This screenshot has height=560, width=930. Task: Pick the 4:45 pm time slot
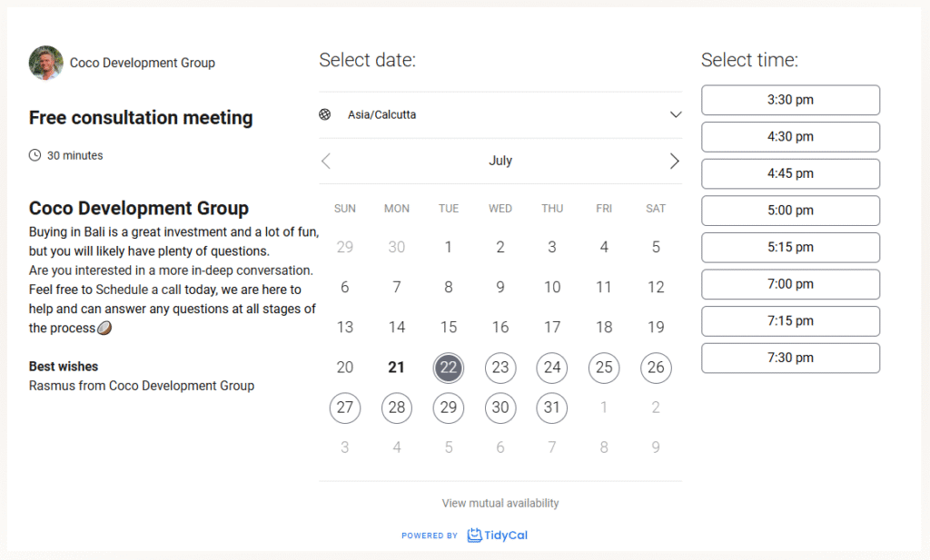790,173
